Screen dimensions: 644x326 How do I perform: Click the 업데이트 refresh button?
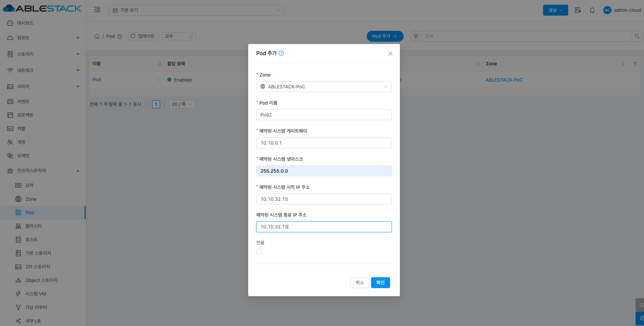143,36
